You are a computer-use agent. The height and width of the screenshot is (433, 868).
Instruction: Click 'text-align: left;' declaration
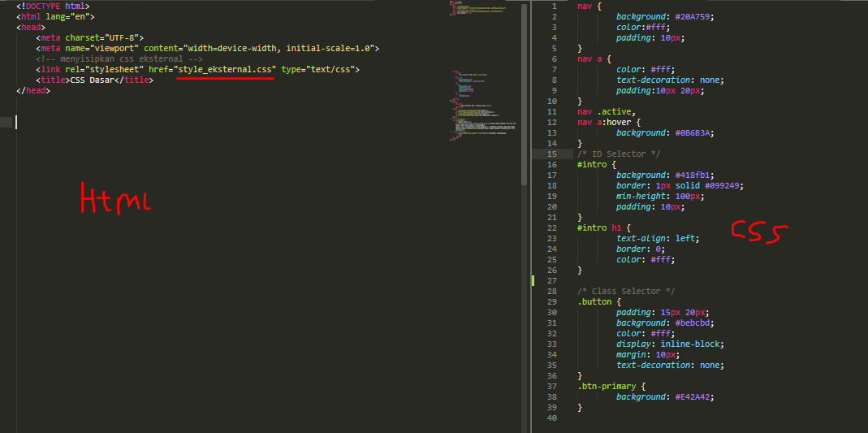[658, 237]
